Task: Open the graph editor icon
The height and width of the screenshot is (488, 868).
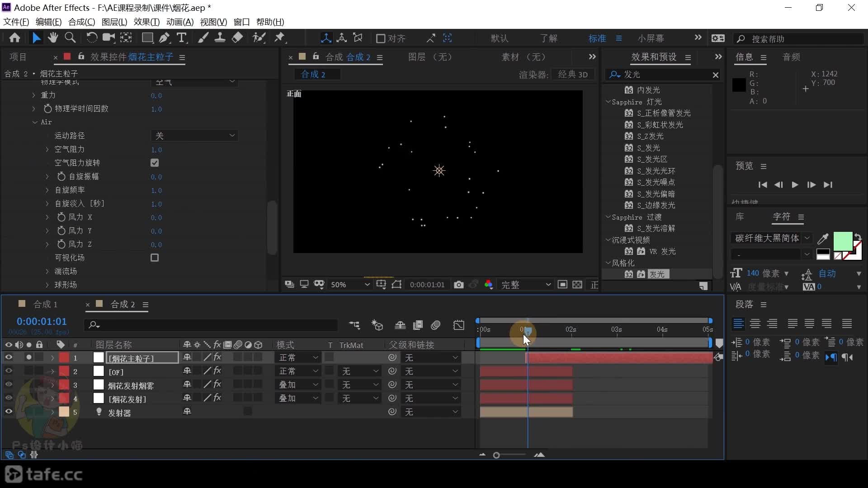Action: [458, 325]
